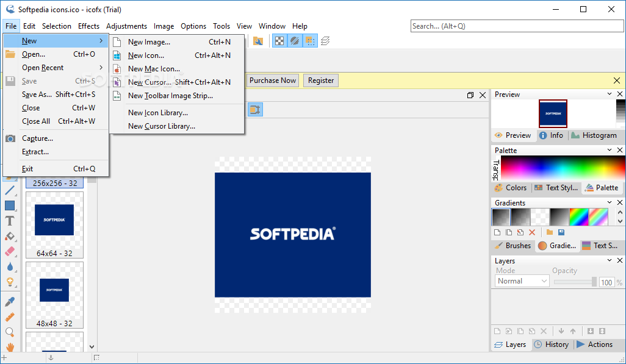Switch to the Info tab
The image size is (626, 364).
click(552, 135)
